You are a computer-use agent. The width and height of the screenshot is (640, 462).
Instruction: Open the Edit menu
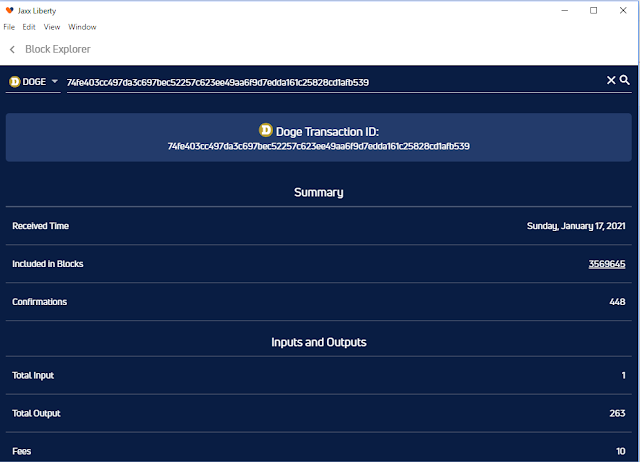click(29, 27)
